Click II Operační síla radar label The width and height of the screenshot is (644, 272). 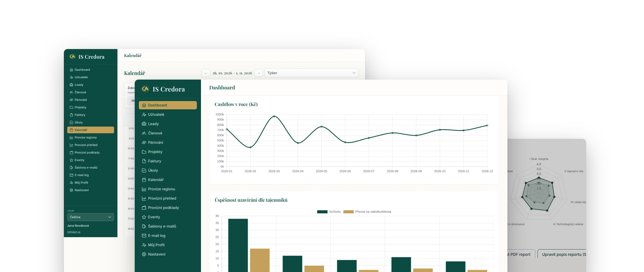(x=574, y=171)
